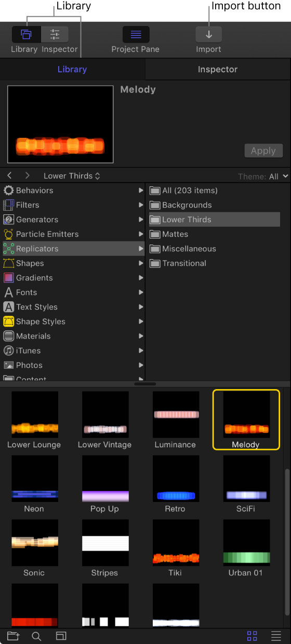Select the SciFi thumbnail
The width and height of the screenshot is (291, 644).
(x=246, y=479)
